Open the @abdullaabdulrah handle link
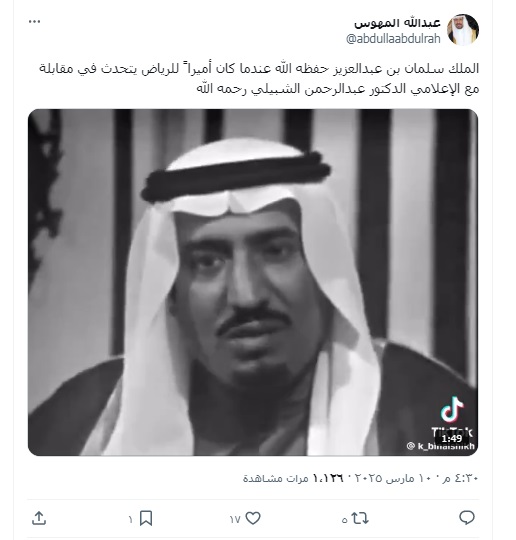This screenshot has height=540, width=516. click(393, 39)
